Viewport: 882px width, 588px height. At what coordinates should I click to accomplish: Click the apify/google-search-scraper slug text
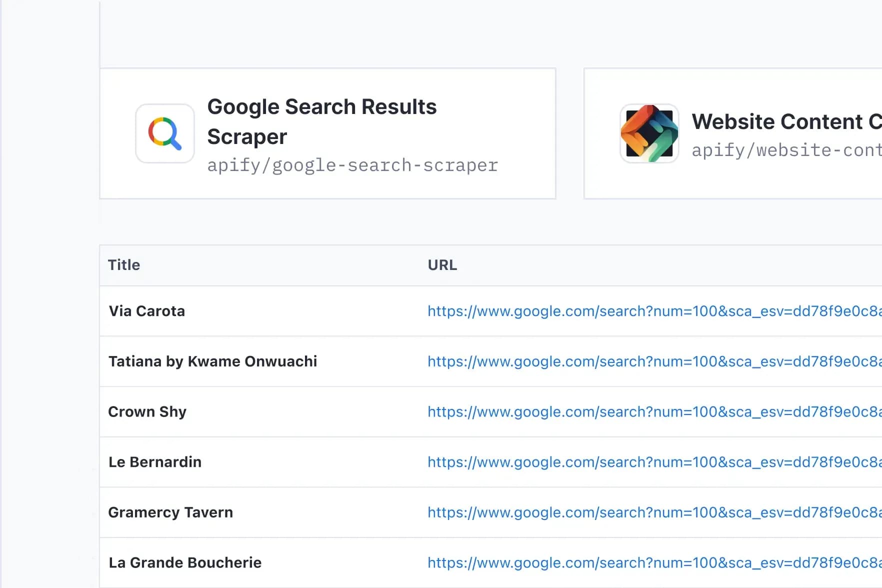pyautogui.click(x=352, y=165)
